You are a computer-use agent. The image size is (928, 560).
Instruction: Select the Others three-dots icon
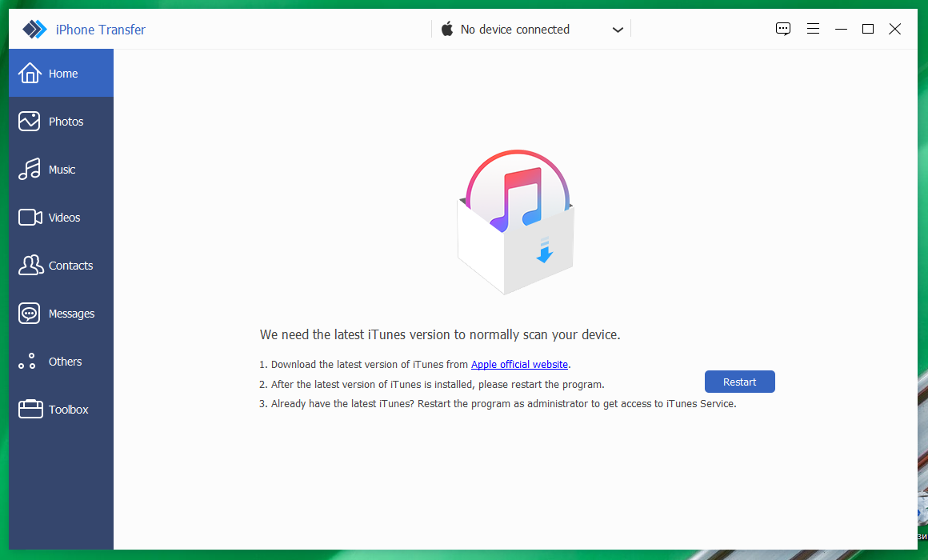pos(26,361)
